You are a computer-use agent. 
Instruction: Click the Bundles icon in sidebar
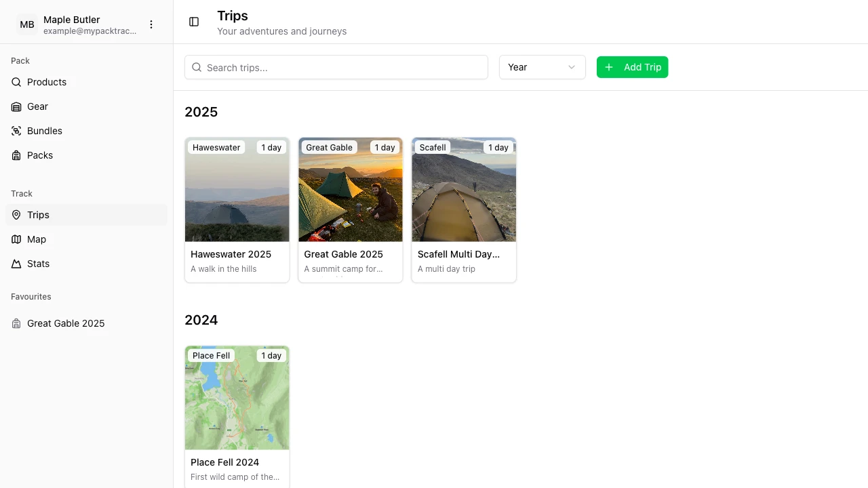16,131
